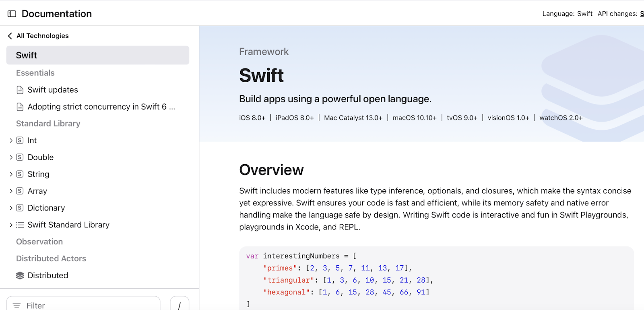Image resolution: width=644 pixels, height=310 pixels.
Task: Click the filter lines icon
Action: coord(17,306)
